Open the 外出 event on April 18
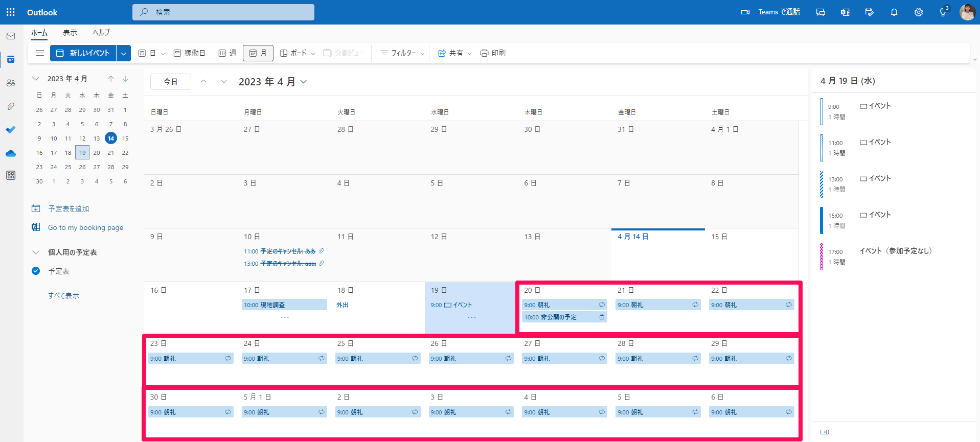 378,305
